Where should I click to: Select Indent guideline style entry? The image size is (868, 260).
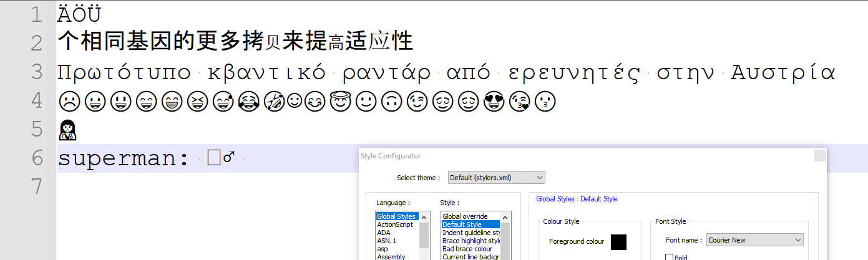(471, 233)
